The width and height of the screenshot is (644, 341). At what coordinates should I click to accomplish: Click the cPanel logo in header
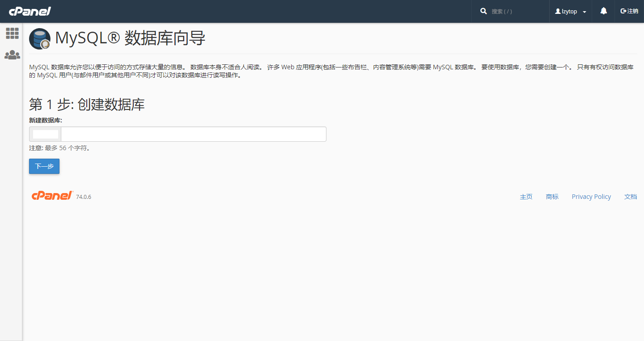coord(30,11)
